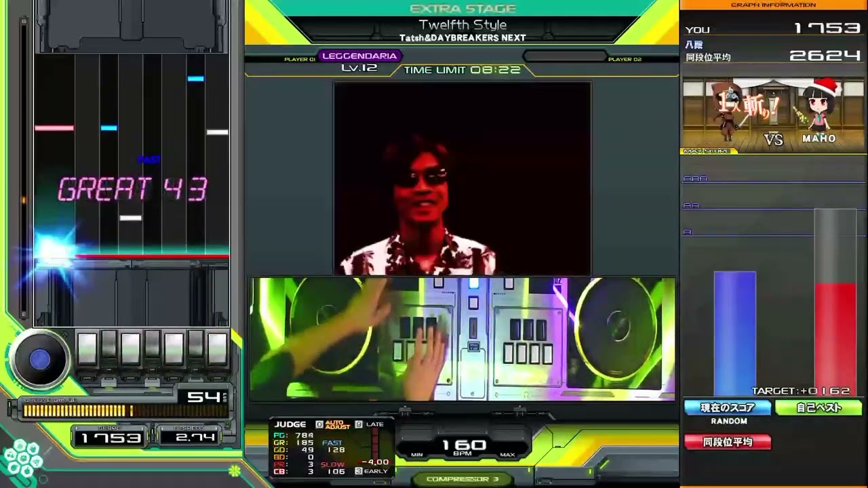Image resolution: width=868 pixels, height=488 pixels.
Task: Click the 同段位平均 value 2624
Action: [825, 56]
